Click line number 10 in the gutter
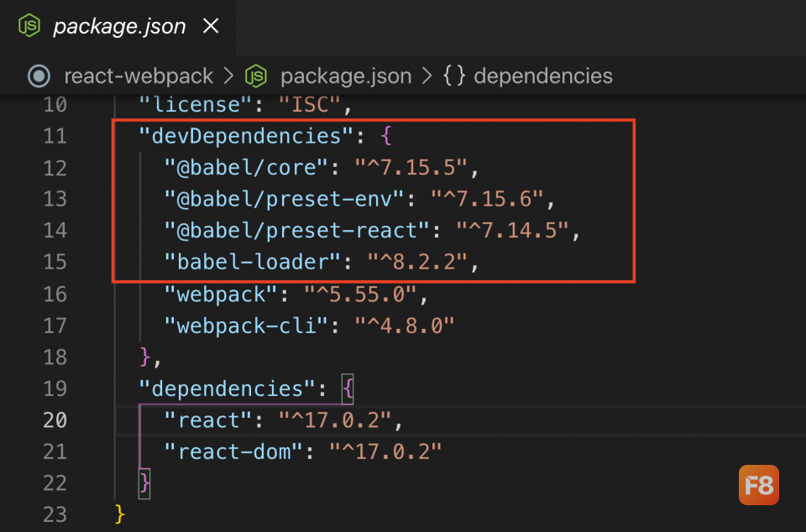 point(55,105)
